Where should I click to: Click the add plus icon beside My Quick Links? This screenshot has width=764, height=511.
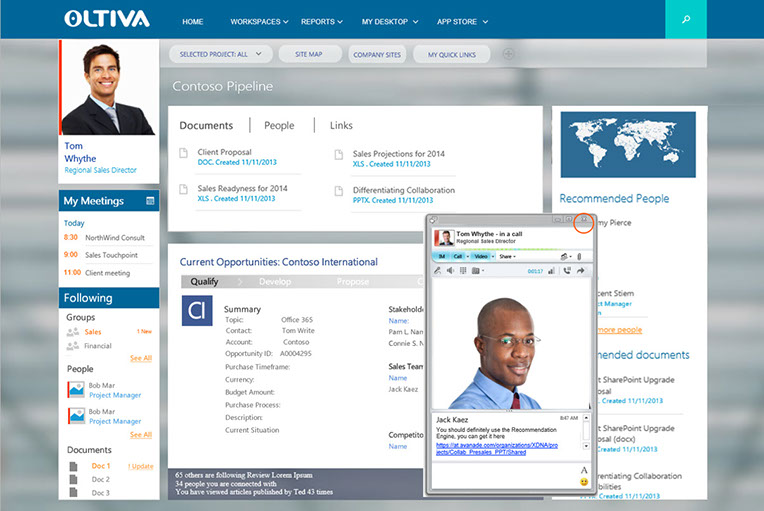tap(508, 54)
